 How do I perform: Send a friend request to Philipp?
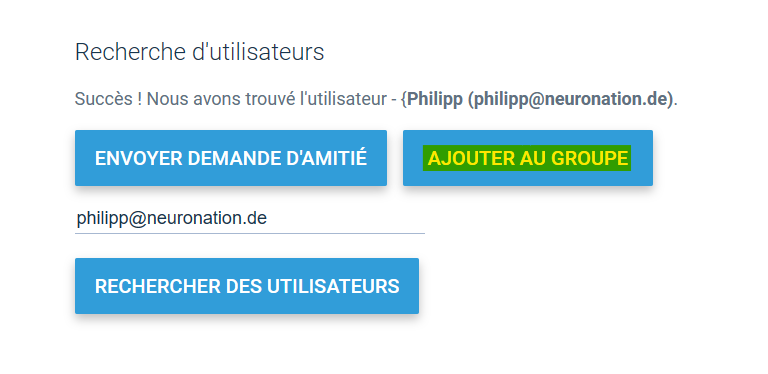pos(231,158)
